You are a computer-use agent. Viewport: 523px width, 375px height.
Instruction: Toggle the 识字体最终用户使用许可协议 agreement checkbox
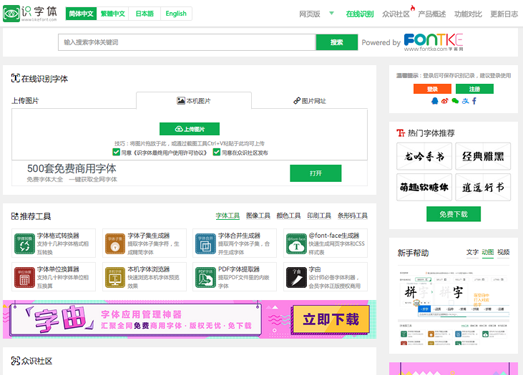(116, 152)
